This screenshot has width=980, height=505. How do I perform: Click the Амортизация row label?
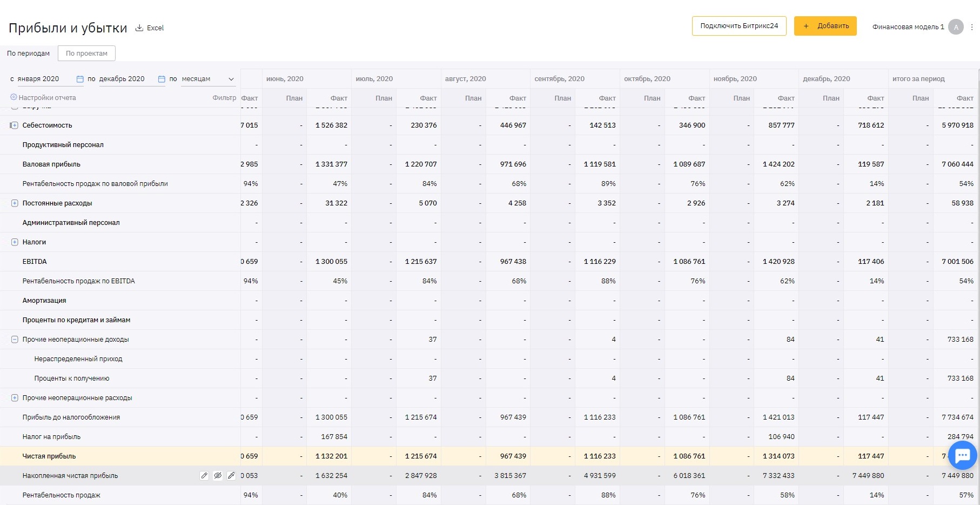point(44,301)
